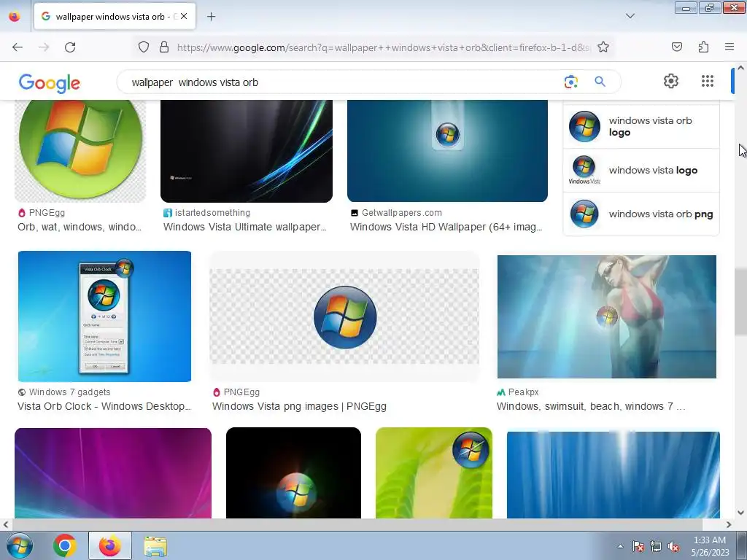
Task: Select the windows vista logo suggestion
Action: [641, 171]
